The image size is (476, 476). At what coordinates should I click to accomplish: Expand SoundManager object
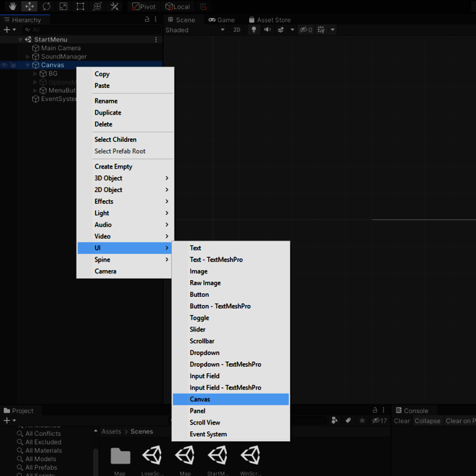click(x=28, y=57)
